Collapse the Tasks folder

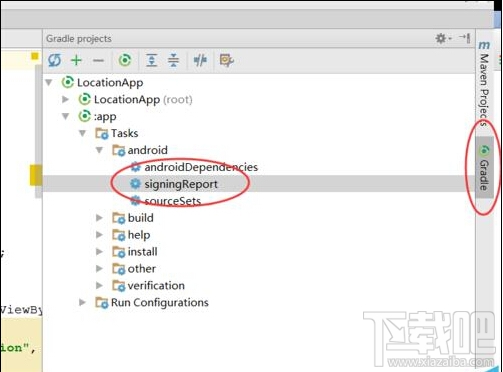(x=82, y=133)
